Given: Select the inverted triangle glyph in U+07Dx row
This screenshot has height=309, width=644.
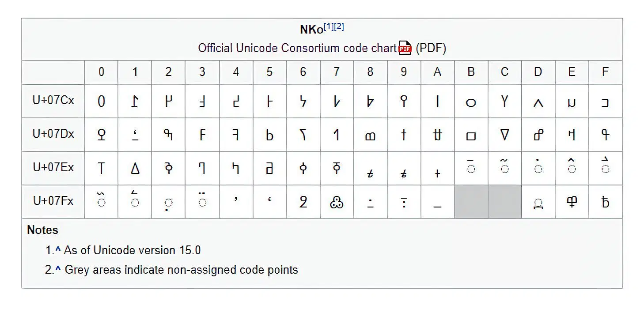Looking at the screenshot, I should pos(504,135).
